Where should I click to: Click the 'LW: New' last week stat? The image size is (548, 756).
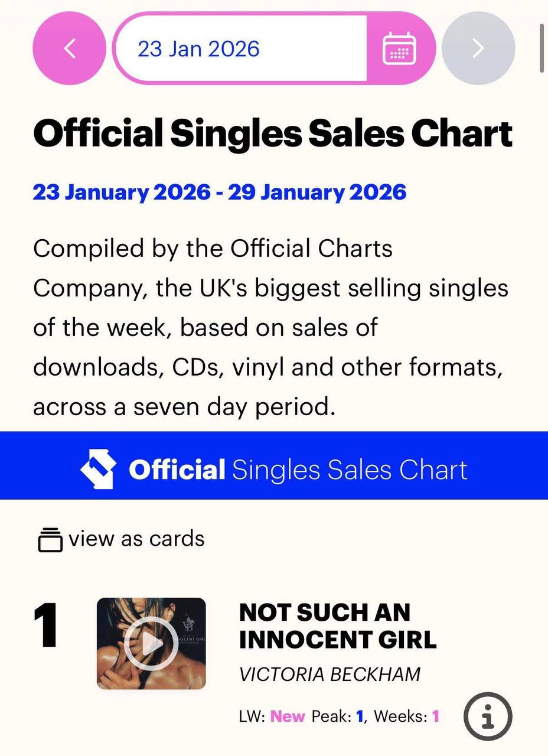coord(272,716)
